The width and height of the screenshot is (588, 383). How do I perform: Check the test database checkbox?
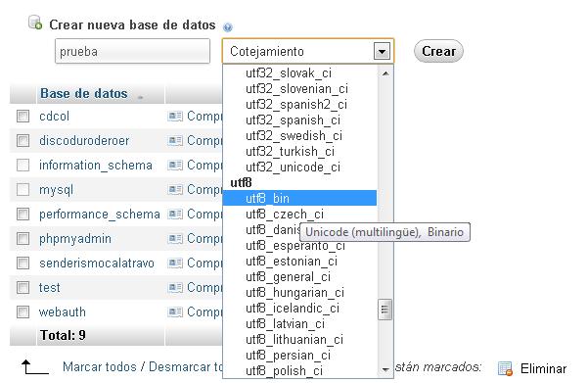tap(23, 287)
